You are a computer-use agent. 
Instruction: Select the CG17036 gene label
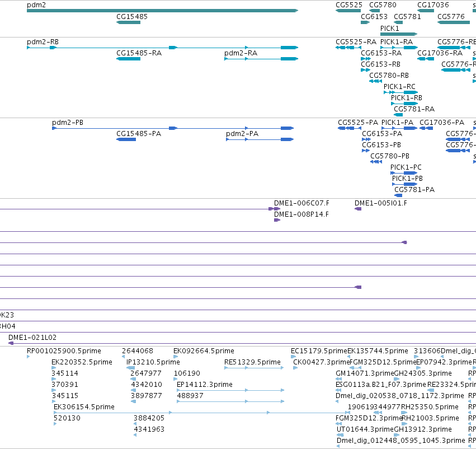(x=433, y=5)
